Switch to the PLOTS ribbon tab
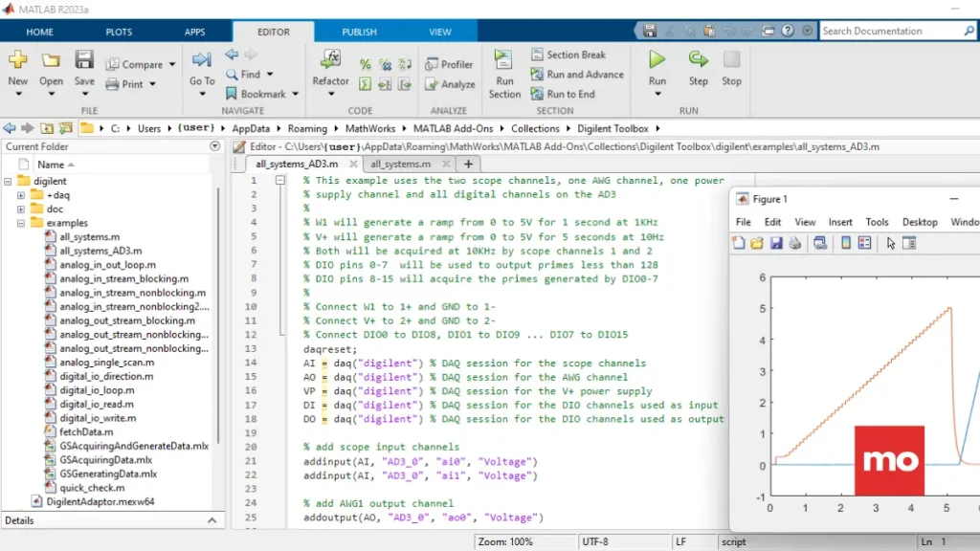Image resolution: width=980 pixels, height=551 pixels. tap(119, 32)
